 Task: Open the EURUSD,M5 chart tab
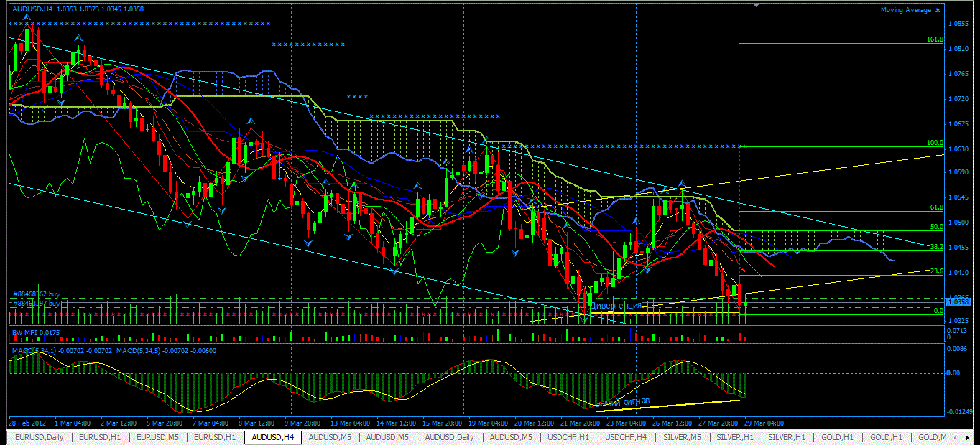[158, 437]
